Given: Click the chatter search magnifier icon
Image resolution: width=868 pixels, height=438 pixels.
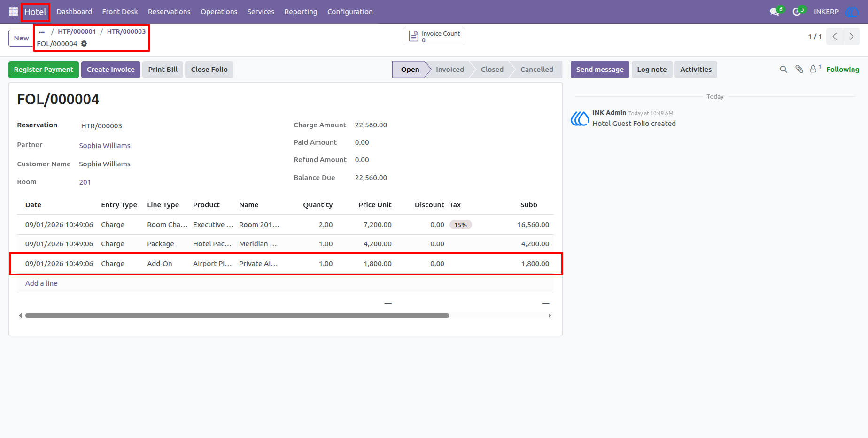Looking at the screenshot, I should (x=783, y=69).
